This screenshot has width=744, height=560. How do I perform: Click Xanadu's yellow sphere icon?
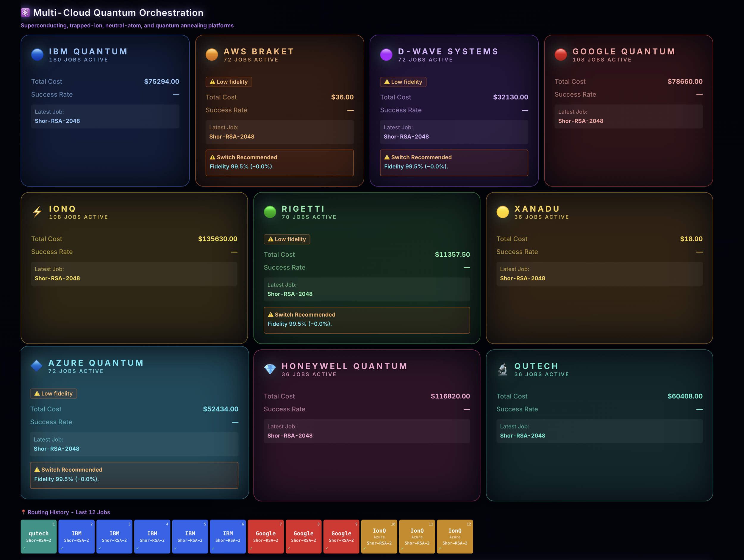pos(503,212)
